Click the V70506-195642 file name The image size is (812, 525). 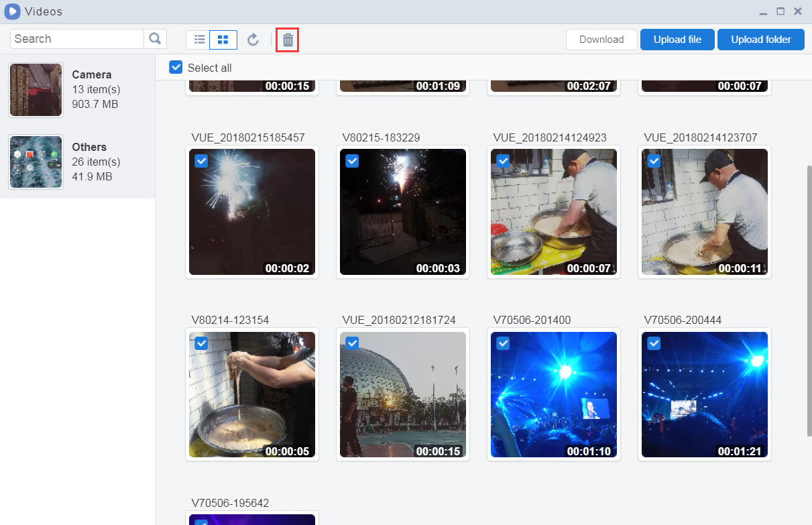point(230,503)
